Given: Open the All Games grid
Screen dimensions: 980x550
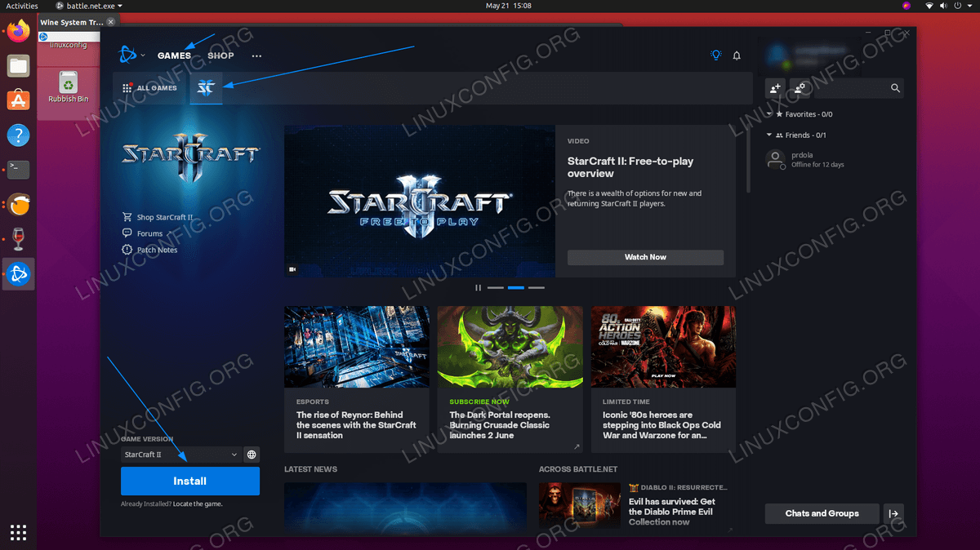Looking at the screenshot, I should (x=150, y=88).
